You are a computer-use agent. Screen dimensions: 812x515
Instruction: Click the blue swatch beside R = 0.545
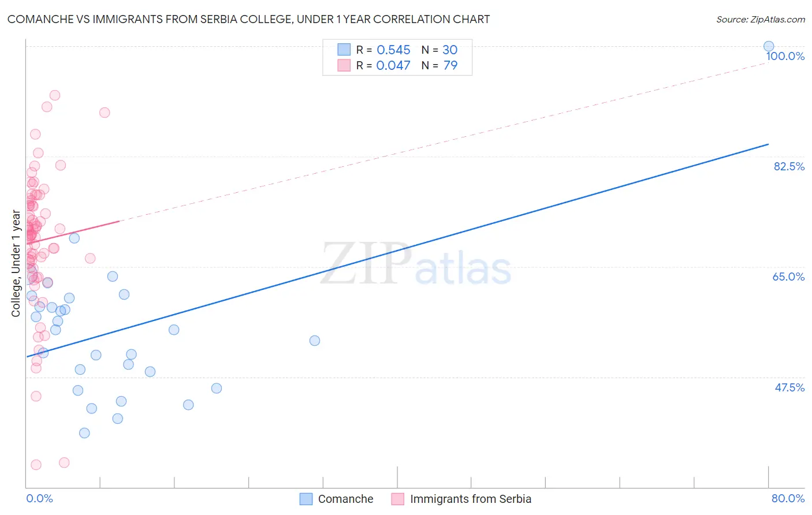(344, 50)
